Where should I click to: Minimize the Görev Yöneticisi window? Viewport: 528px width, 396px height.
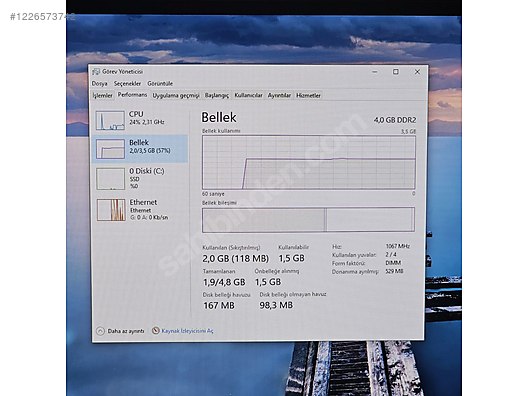375,72
